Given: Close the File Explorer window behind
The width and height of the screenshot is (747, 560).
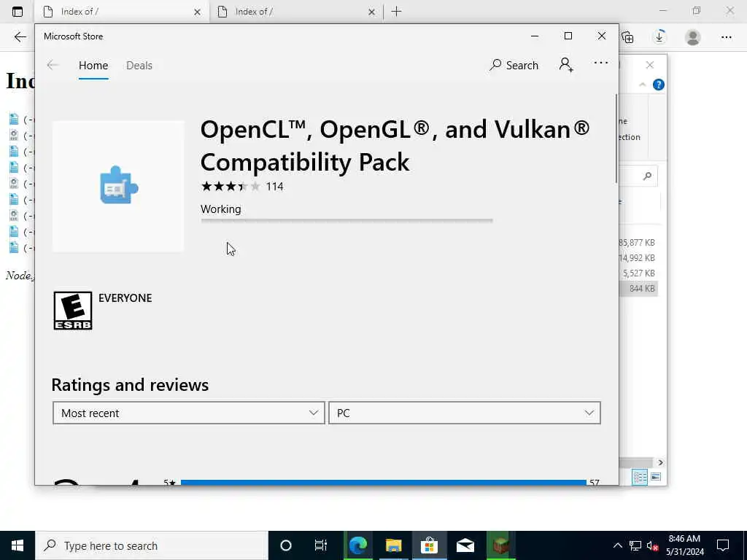Looking at the screenshot, I should (x=650, y=65).
